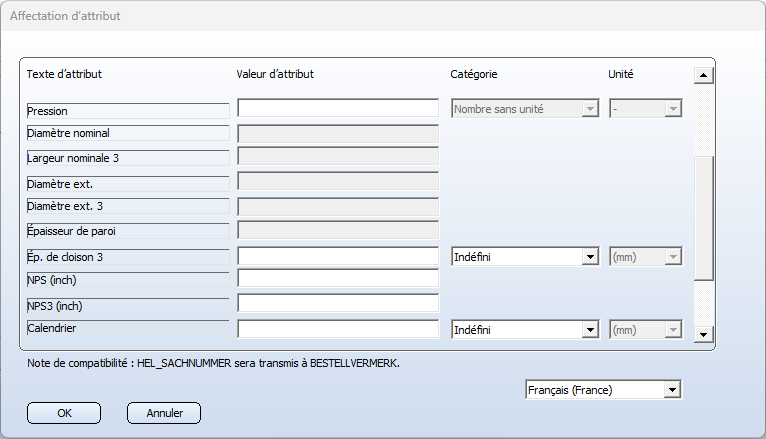Click the Ép. de cloison 3 value field
Image resolution: width=766 pixels, height=439 pixels.
(338, 257)
